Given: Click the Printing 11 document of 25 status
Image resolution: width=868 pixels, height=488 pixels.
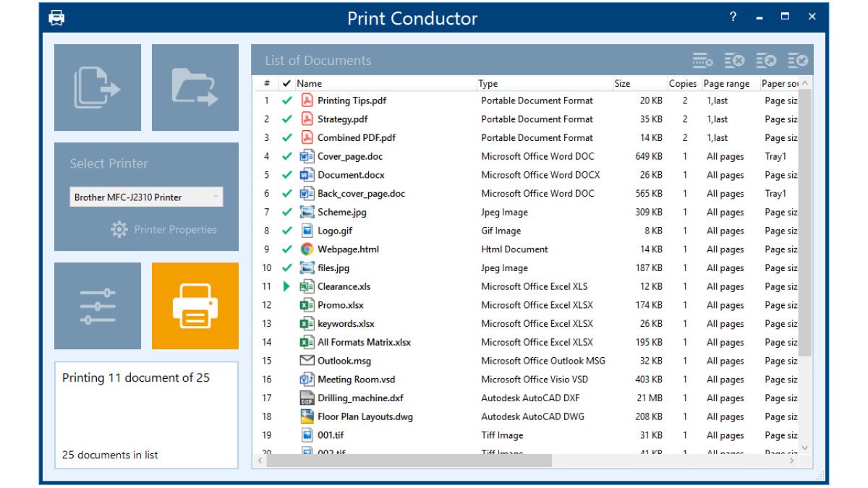Looking at the screenshot, I should click(136, 378).
